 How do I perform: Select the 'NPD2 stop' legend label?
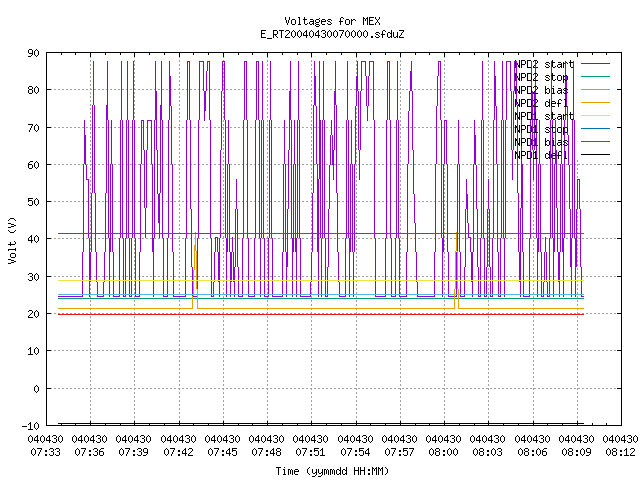541,77
